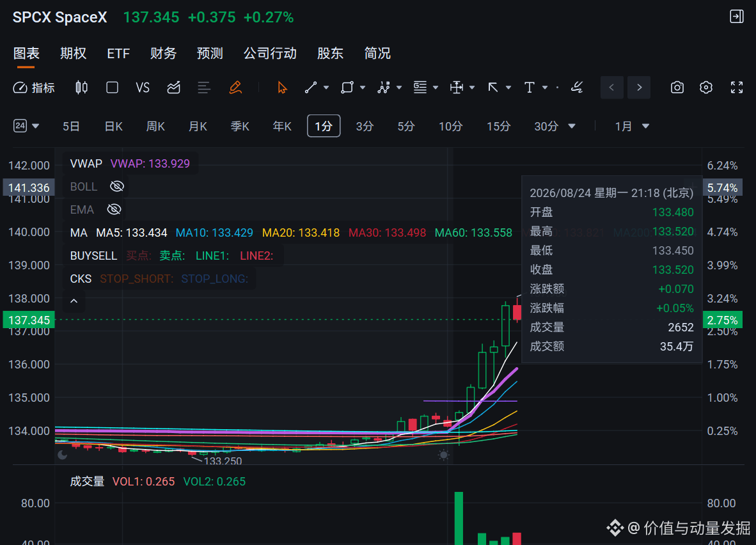Go to next with right arrow button
The width and height of the screenshot is (756, 545).
(640, 88)
